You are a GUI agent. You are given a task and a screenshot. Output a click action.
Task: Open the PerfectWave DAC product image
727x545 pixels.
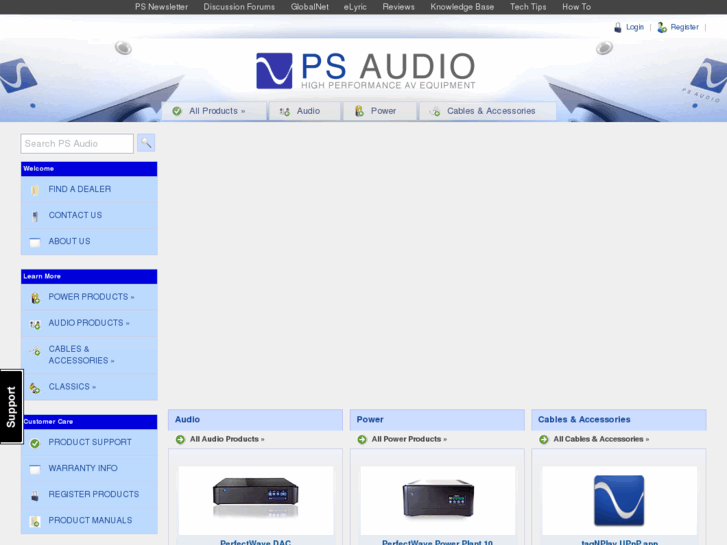click(255, 498)
